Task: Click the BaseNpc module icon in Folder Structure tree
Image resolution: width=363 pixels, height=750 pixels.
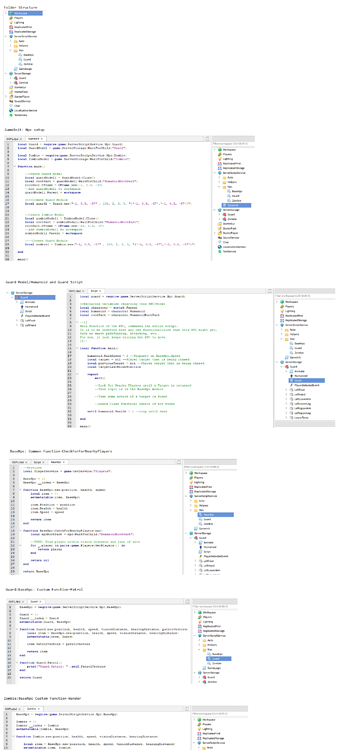Action: (20, 55)
